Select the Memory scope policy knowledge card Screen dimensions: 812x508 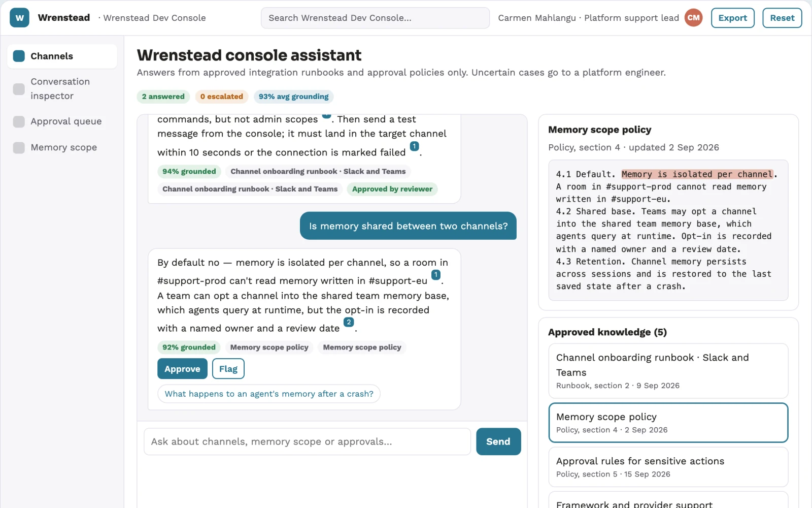[668, 423]
